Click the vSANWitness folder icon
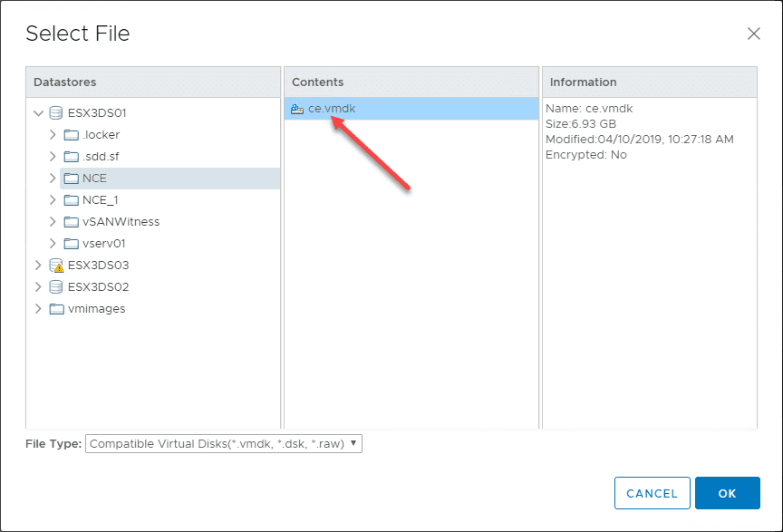Screen dimensions: 783x532 (x=72, y=222)
